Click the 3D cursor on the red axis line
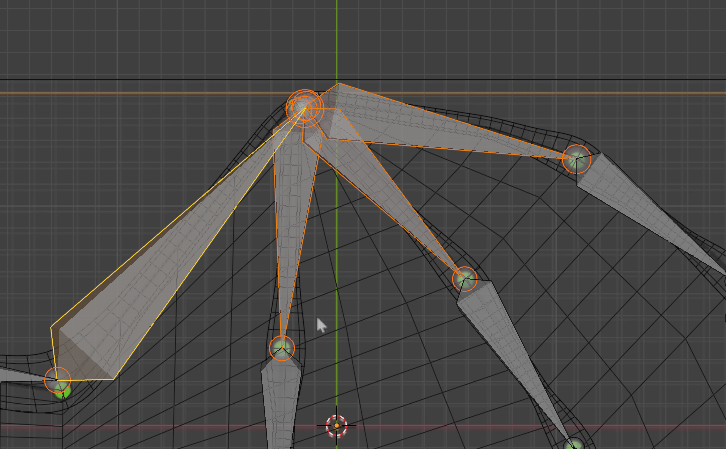Image resolution: width=726 pixels, height=449 pixels. pos(337,425)
